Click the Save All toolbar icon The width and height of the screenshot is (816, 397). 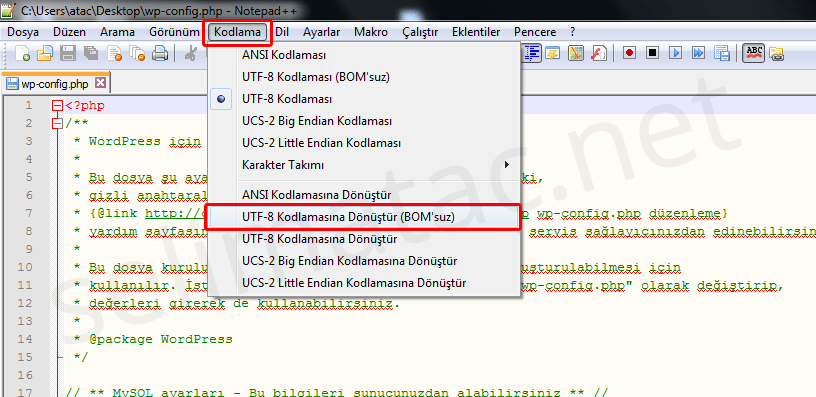[x=91, y=53]
